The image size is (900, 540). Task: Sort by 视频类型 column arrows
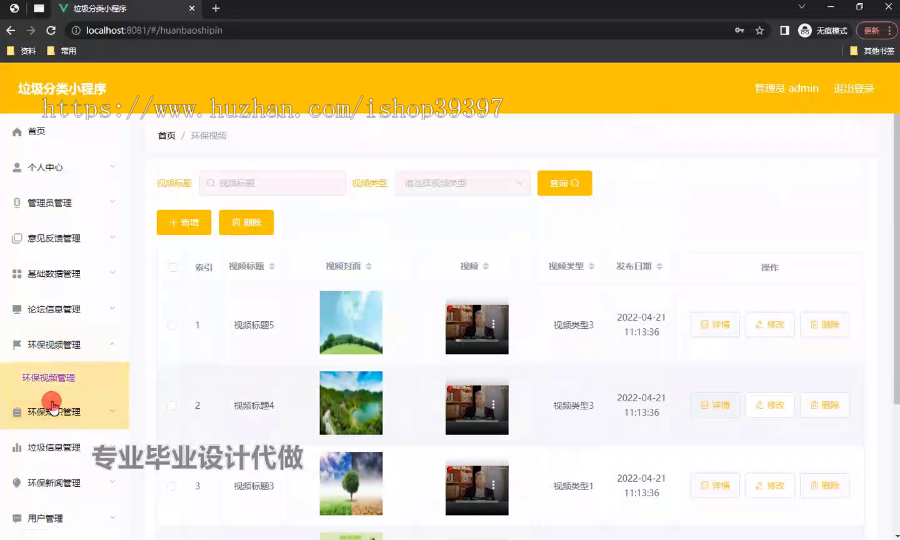tap(591, 266)
